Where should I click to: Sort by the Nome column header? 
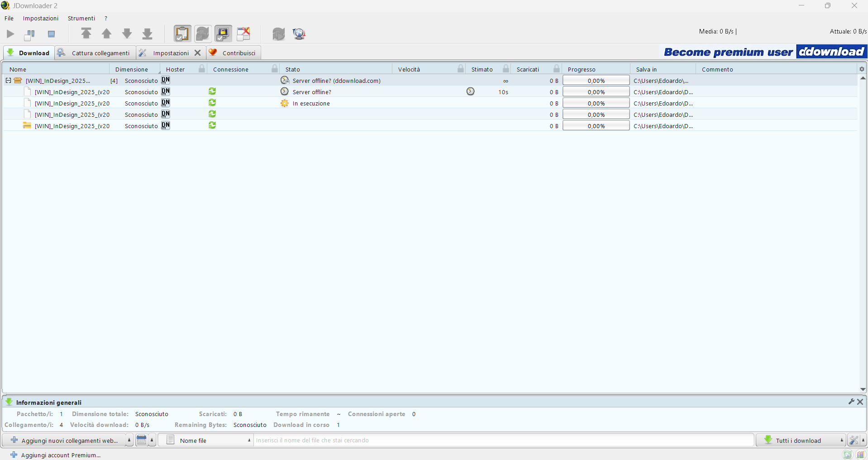coord(56,69)
